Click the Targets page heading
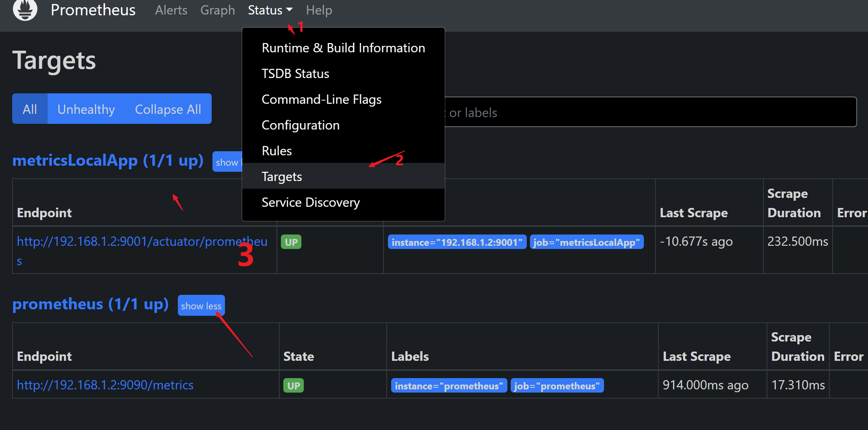 [54, 61]
